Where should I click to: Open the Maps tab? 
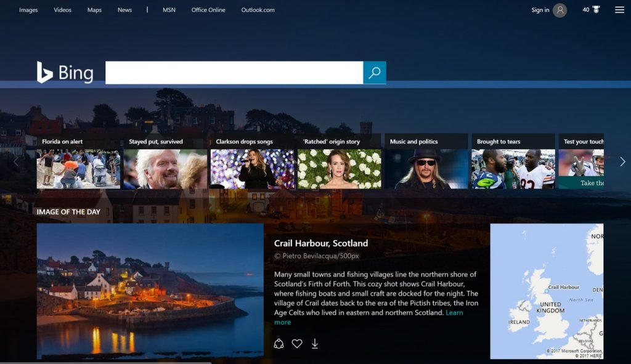tap(94, 10)
